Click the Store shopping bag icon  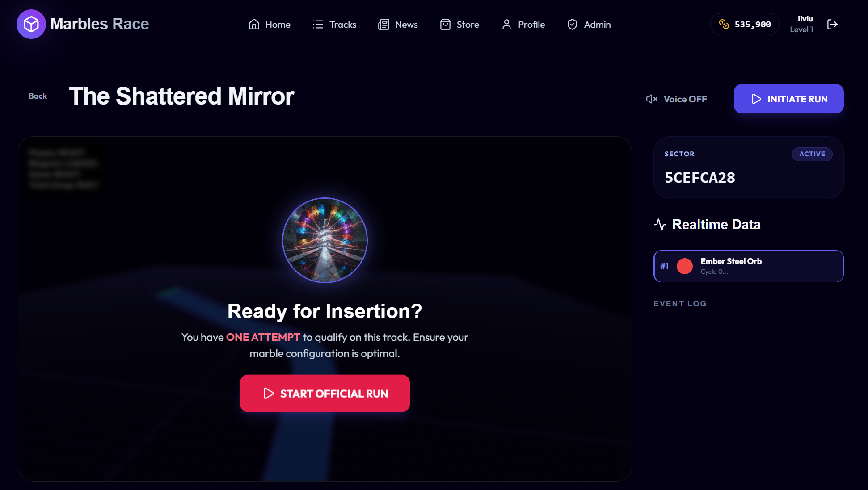pos(445,25)
